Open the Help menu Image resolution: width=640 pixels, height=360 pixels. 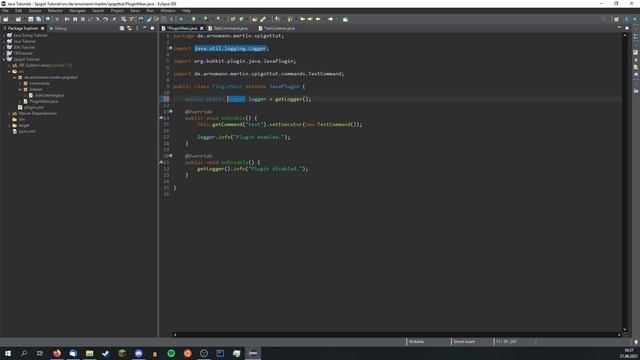tap(186, 11)
